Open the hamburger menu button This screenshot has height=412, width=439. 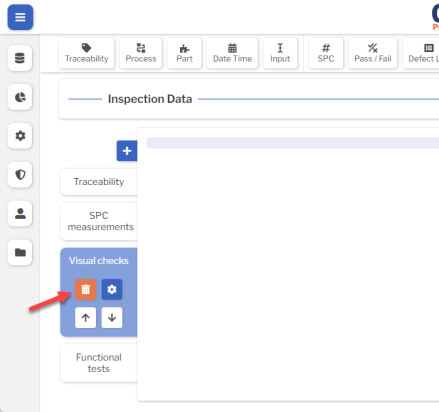point(20,17)
